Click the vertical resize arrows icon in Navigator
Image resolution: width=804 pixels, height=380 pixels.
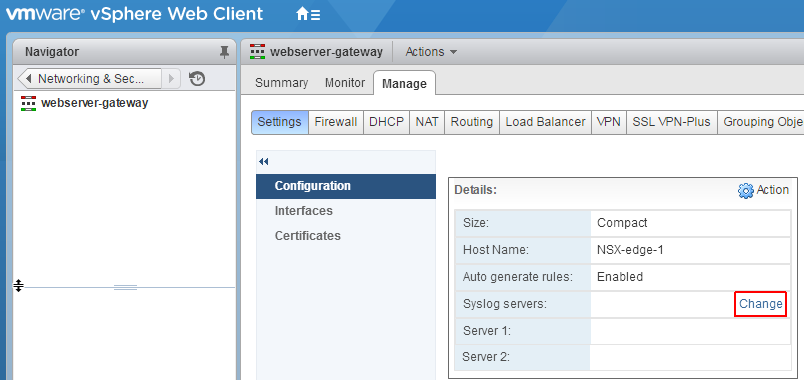click(x=18, y=286)
